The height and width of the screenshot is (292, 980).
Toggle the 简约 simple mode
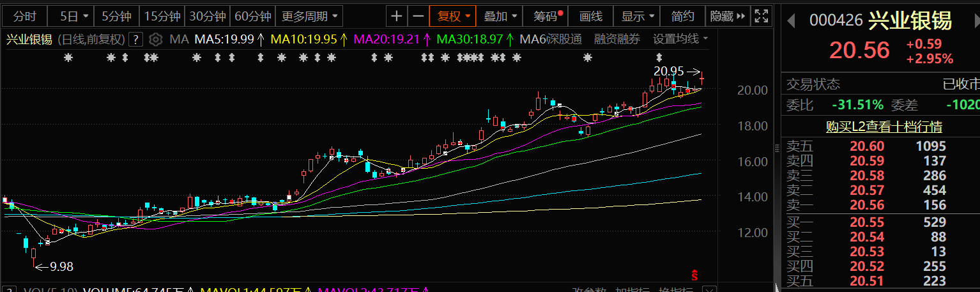tap(683, 16)
